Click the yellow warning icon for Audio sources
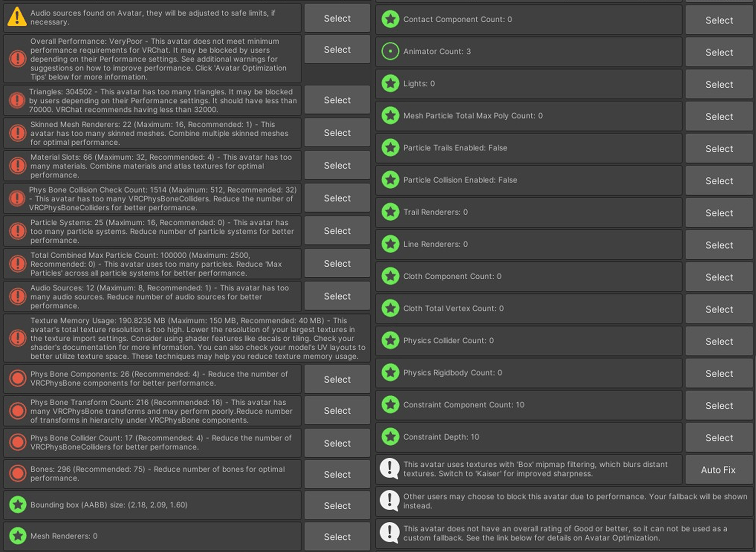 tap(17, 17)
